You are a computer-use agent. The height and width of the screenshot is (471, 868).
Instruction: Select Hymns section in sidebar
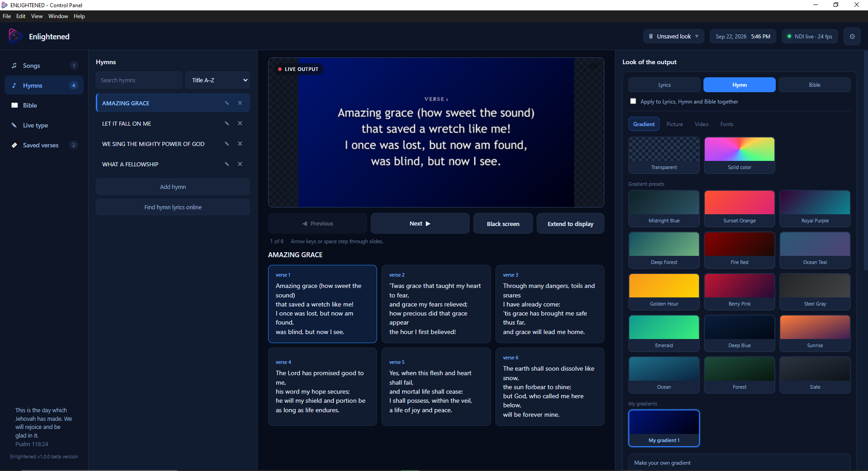coord(44,85)
